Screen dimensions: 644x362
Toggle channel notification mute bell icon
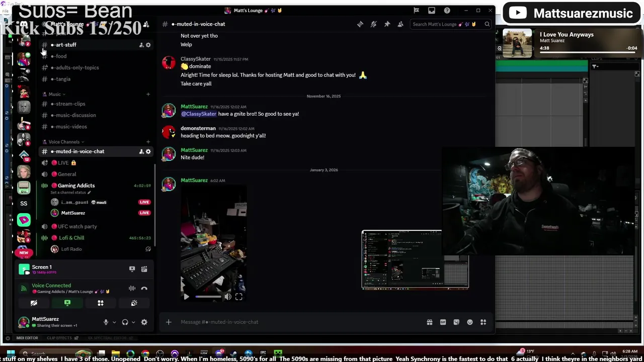[373, 24]
